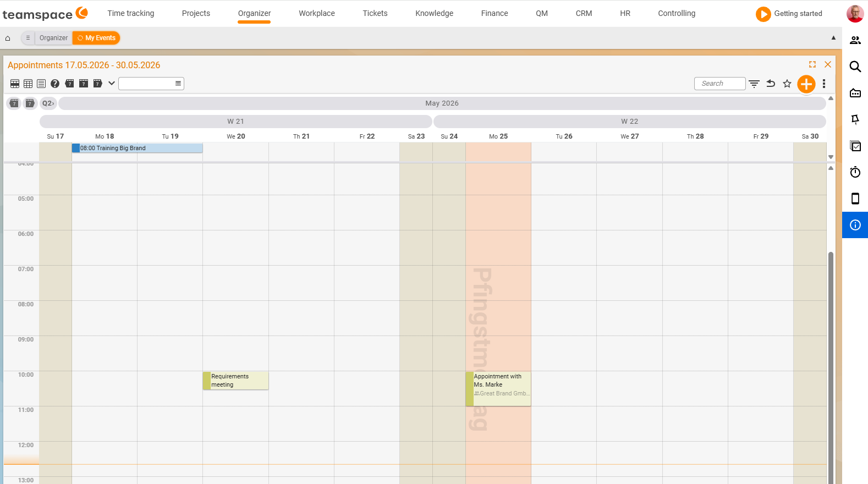Open Appointment with Ms. Marke
The image size is (868, 484).
tap(498, 389)
